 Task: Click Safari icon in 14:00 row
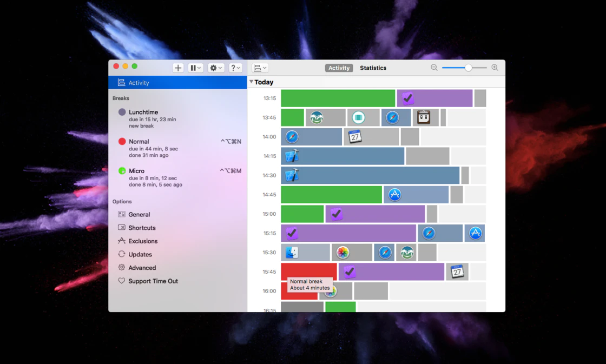(292, 137)
